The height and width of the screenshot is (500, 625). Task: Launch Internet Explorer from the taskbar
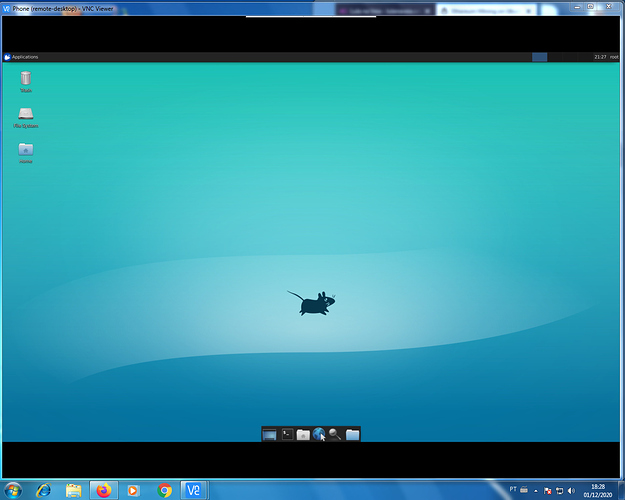[x=43, y=490]
